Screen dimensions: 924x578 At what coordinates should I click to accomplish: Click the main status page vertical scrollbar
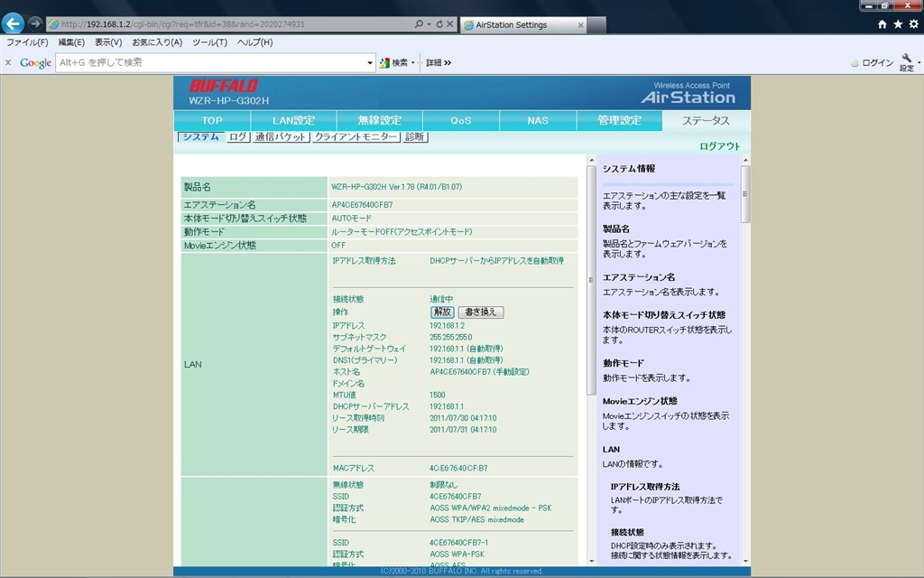pyautogui.click(x=591, y=361)
